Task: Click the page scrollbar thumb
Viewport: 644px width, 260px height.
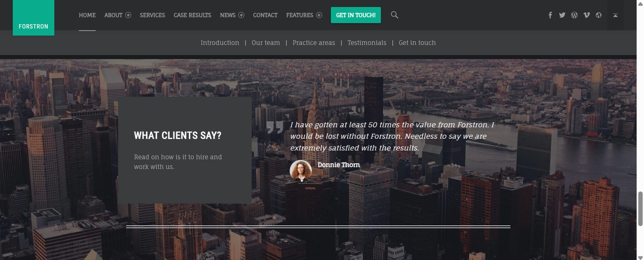Action: [640, 209]
